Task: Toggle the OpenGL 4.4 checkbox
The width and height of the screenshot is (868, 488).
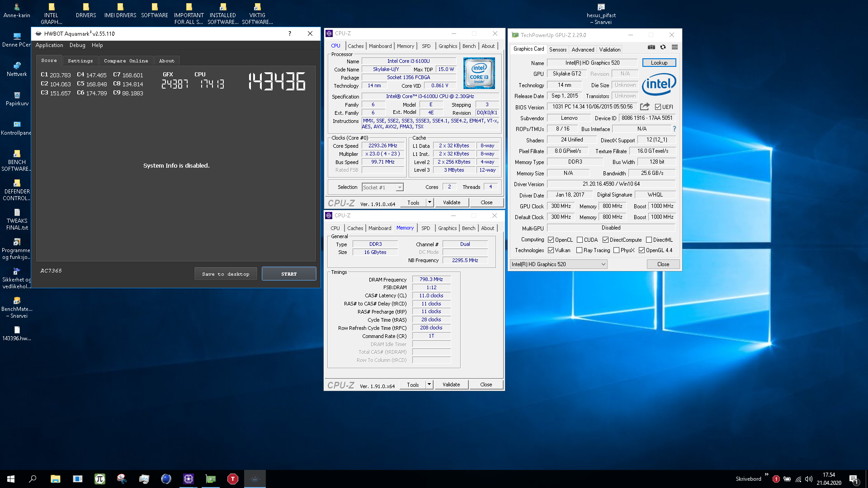Action: [x=642, y=250]
